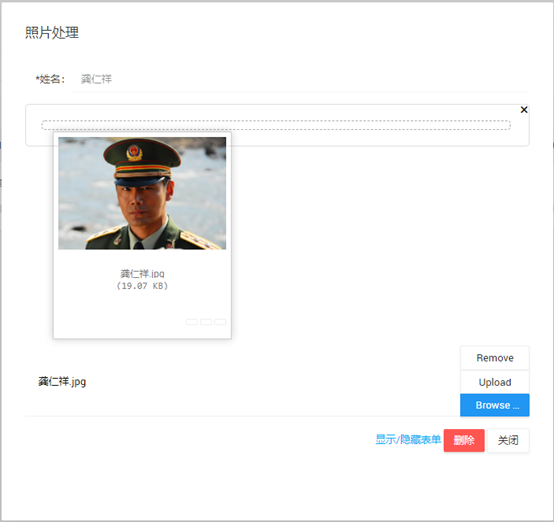The height and width of the screenshot is (522, 554).
Task: Click the *姓名 field label
Action: tap(50, 79)
